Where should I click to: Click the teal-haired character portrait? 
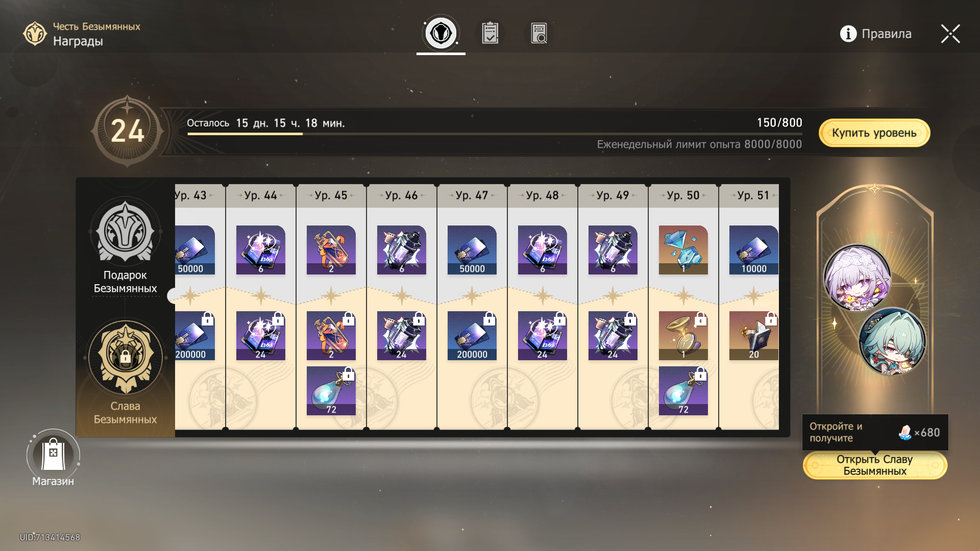tap(892, 341)
